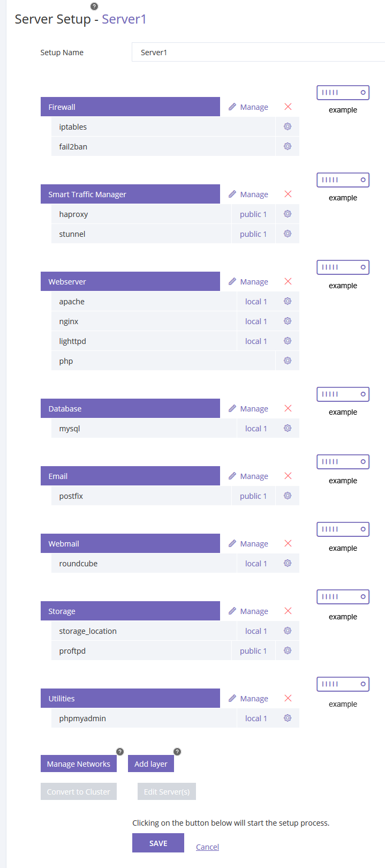Select the Utilities layer header

point(130,698)
